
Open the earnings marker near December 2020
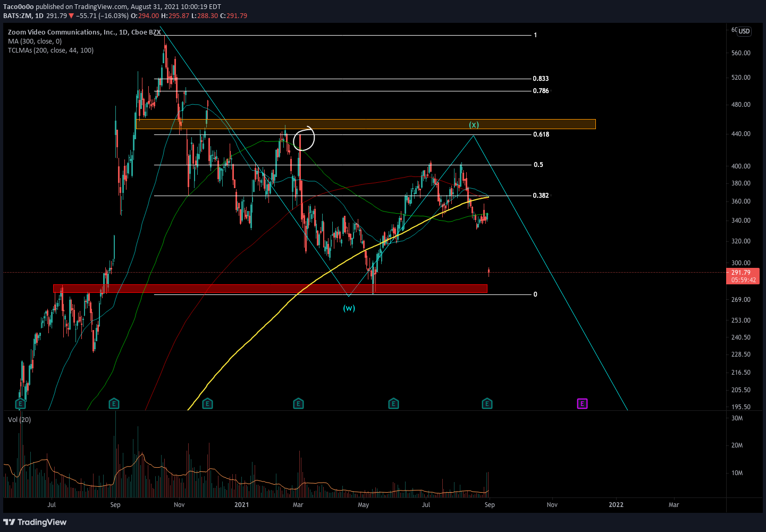[x=208, y=404]
